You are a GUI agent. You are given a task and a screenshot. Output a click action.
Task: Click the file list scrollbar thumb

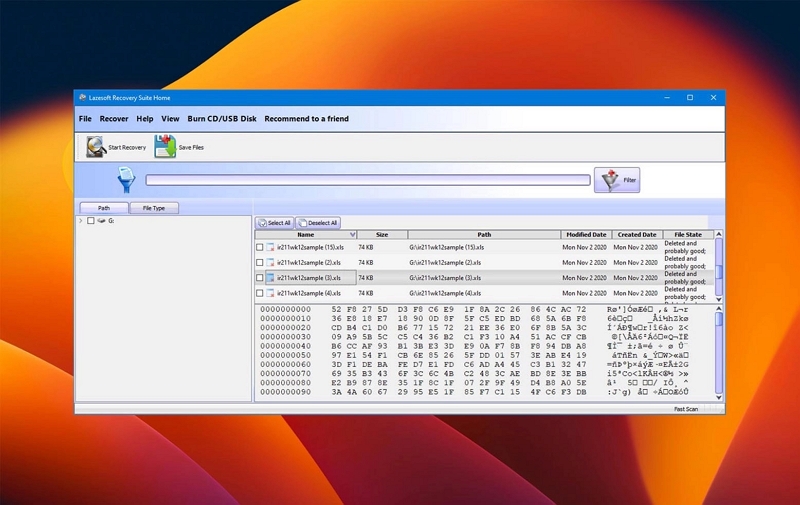point(719,271)
